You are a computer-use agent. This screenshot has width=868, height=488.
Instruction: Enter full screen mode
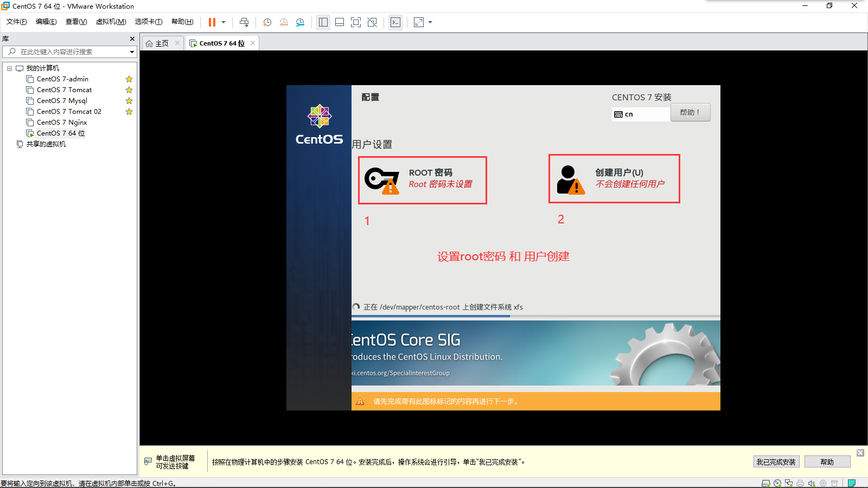[356, 22]
